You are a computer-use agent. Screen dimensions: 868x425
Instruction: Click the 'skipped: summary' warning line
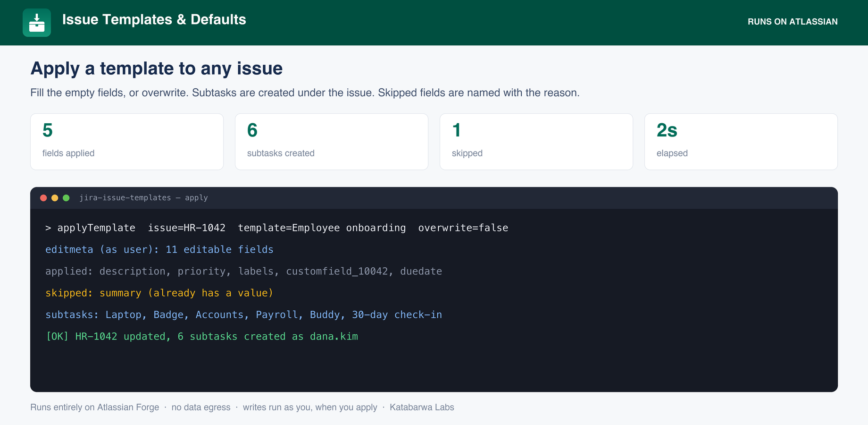(159, 293)
